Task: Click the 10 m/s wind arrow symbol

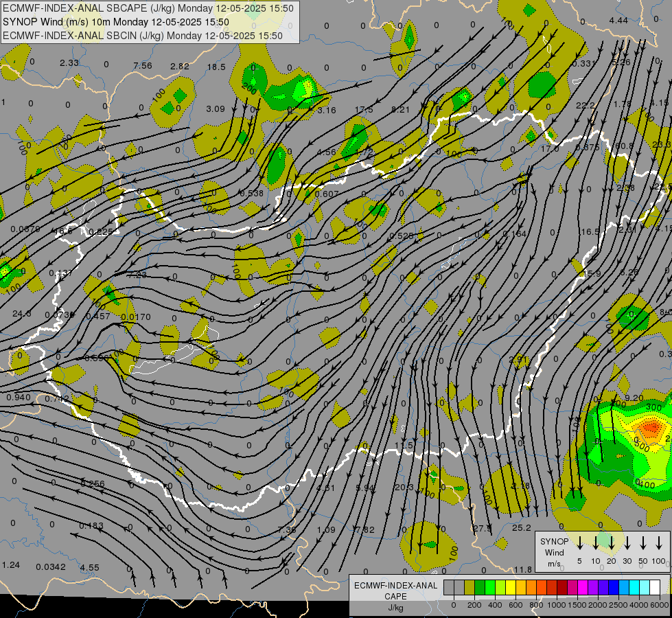Action: (595, 543)
